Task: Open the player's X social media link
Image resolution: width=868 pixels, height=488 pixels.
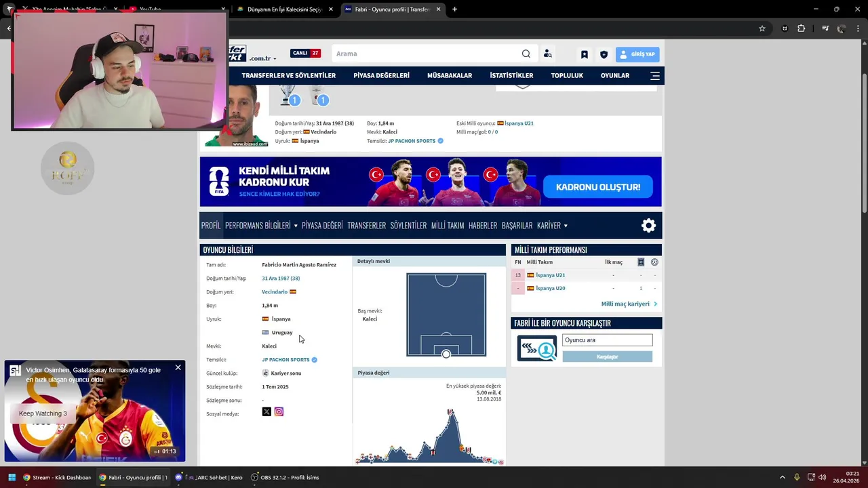Action: pos(267,411)
